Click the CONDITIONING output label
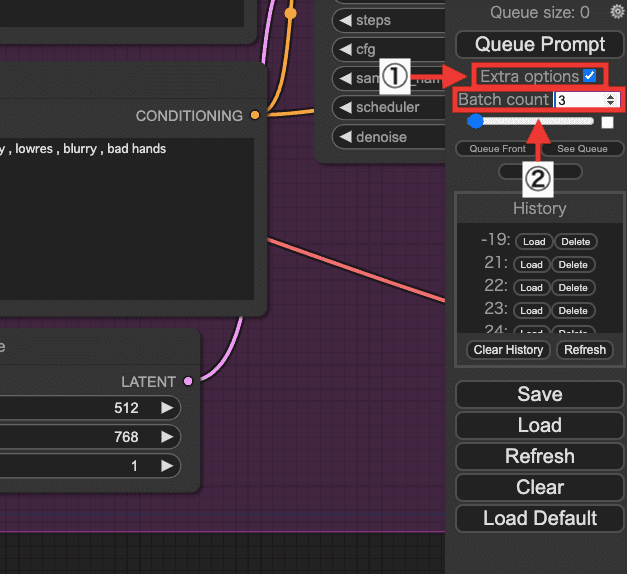Viewport: 627px width, 574px height. tap(189, 116)
